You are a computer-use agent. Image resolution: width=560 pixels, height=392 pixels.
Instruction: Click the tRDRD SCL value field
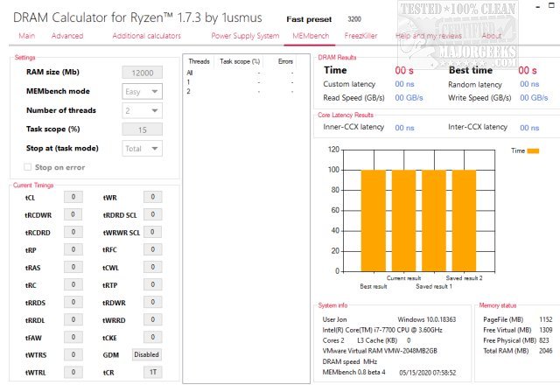point(153,214)
